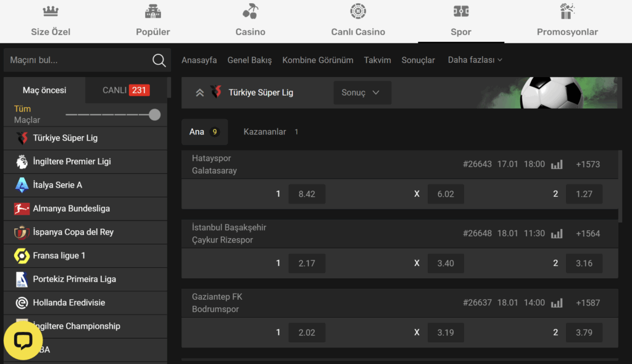Adjust the Tüm Maçlar time slider handle

coord(154,115)
